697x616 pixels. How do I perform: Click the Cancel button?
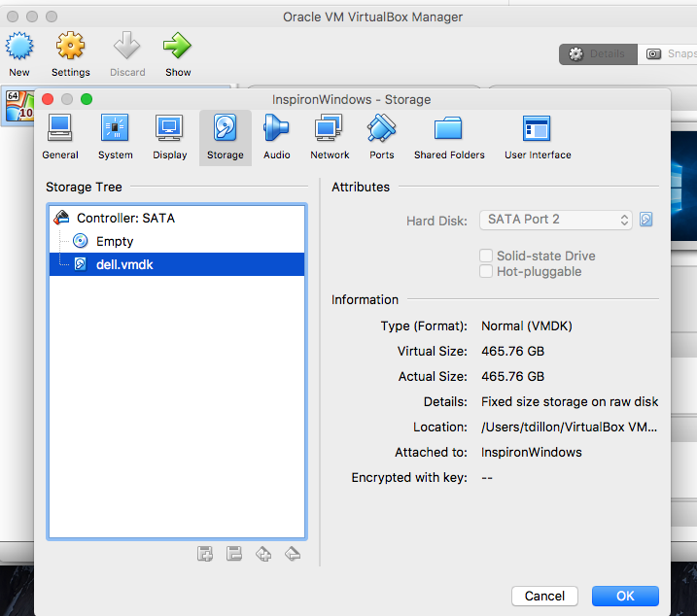(544, 596)
